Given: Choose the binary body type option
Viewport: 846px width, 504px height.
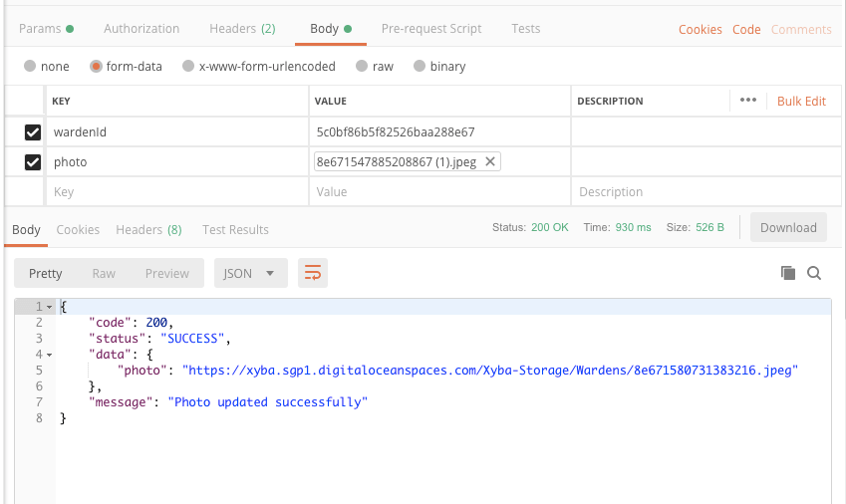Looking at the screenshot, I should point(420,67).
